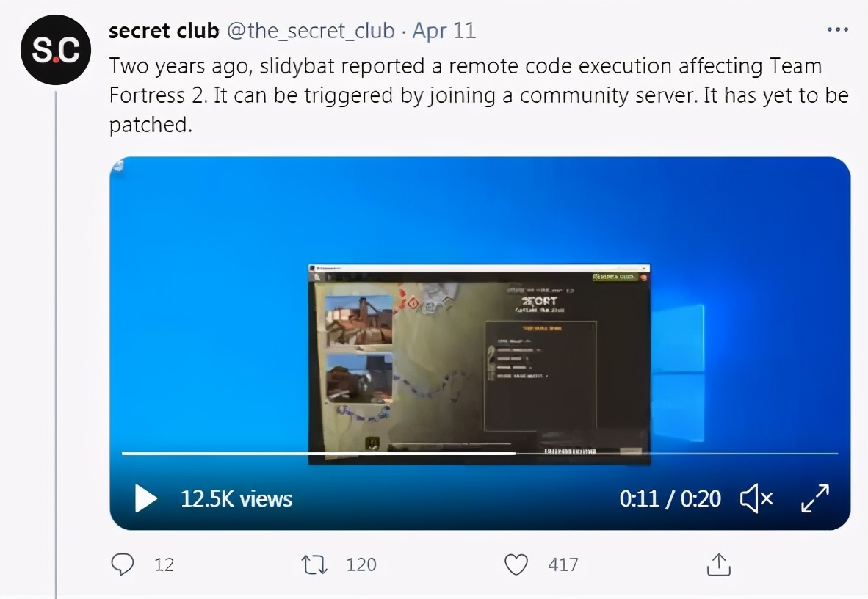The height and width of the screenshot is (599, 868).
Task: Click the reply speech bubble icon
Action: (123, 564)
